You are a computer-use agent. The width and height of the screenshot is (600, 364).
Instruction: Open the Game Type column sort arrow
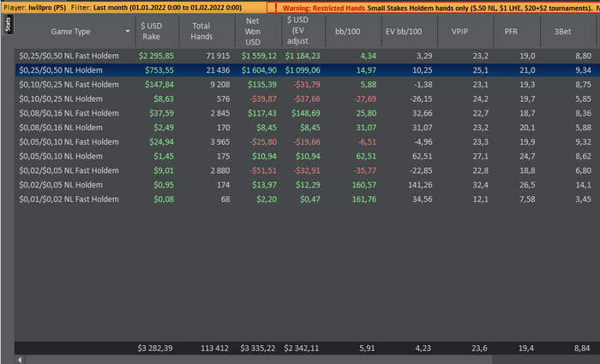point(128,32)
